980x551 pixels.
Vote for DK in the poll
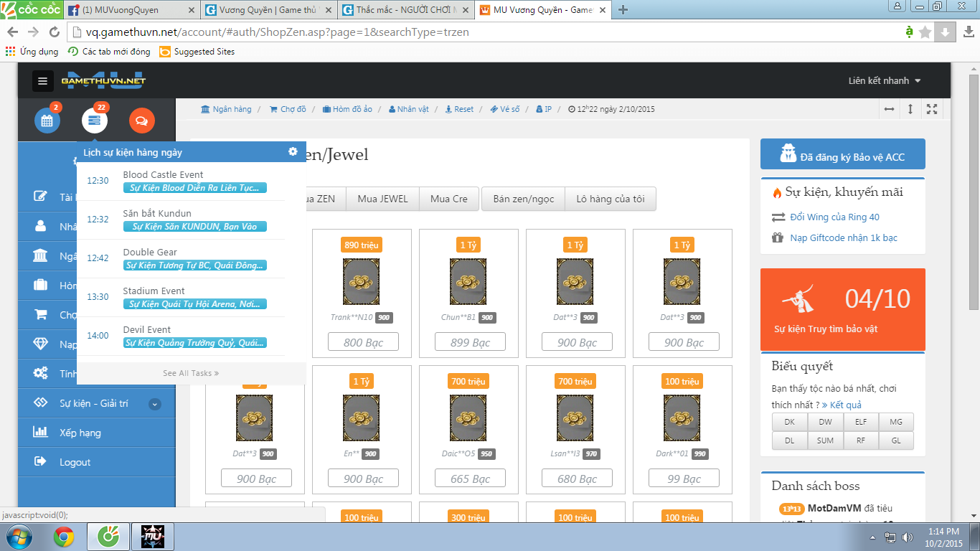coord(789,422)
